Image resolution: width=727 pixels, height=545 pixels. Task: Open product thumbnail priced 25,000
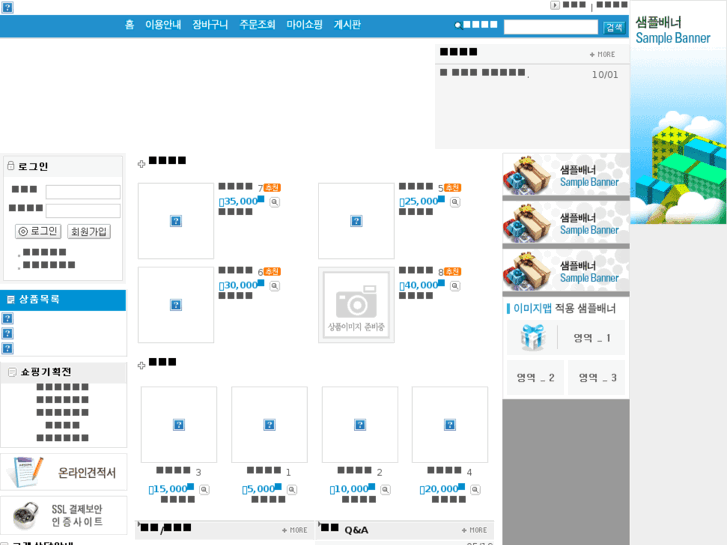[x=356, y=221]
